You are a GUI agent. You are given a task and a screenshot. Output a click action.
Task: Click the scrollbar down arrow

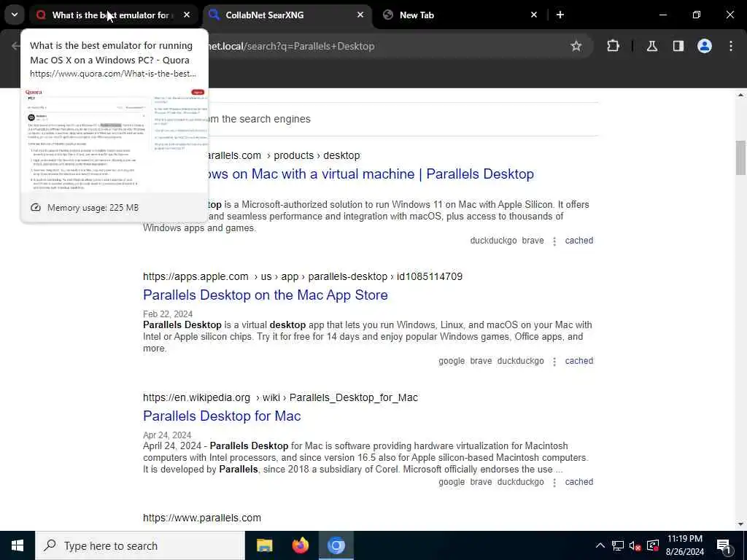click(740, 524)
